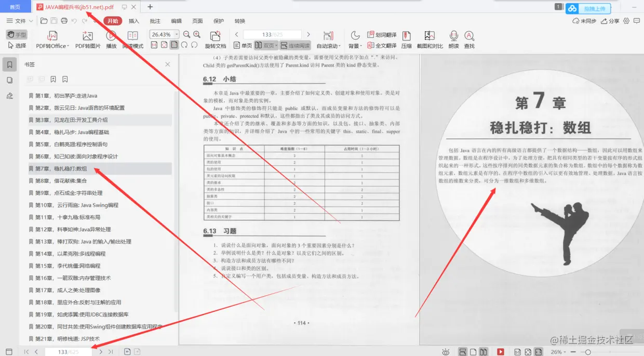Open the 文件 menu dropdown
Screen dimensions: 644x356
coord(20,21)
